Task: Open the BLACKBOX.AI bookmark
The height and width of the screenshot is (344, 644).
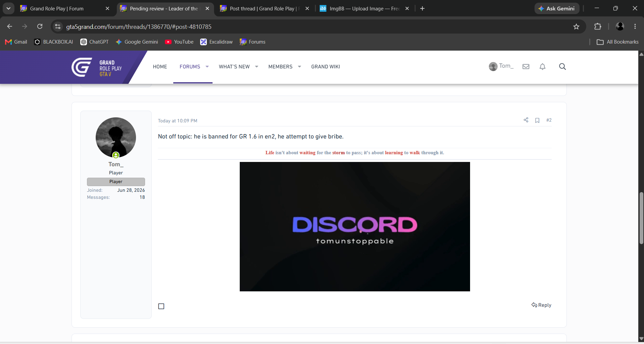Action: click(x=54, y=42)
